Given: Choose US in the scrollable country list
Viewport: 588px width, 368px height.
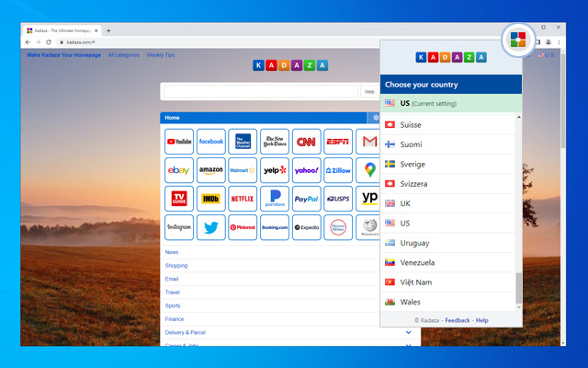Looking at the screenshot, I should point(448,223).
